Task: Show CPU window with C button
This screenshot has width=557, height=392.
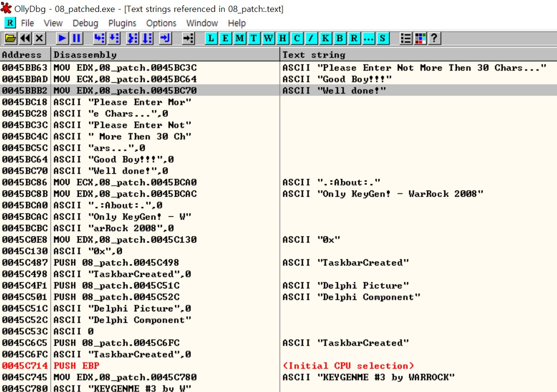Action: (296, 38)
